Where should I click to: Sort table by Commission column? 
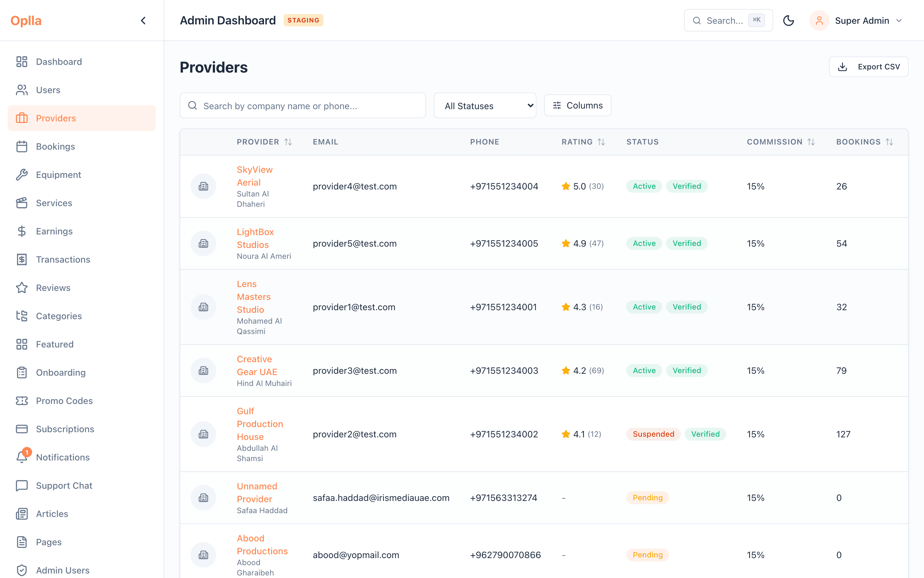click(x=781, y=142)
